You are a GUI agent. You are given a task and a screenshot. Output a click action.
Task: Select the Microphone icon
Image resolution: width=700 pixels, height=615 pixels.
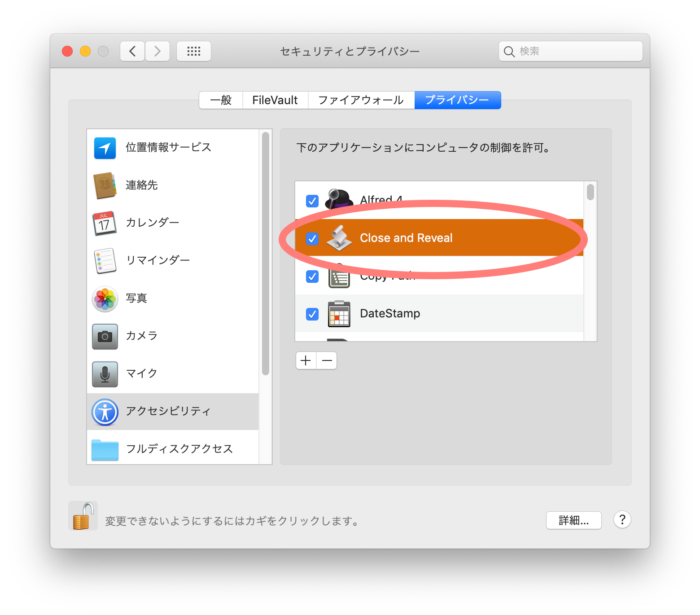pos(105,374)
